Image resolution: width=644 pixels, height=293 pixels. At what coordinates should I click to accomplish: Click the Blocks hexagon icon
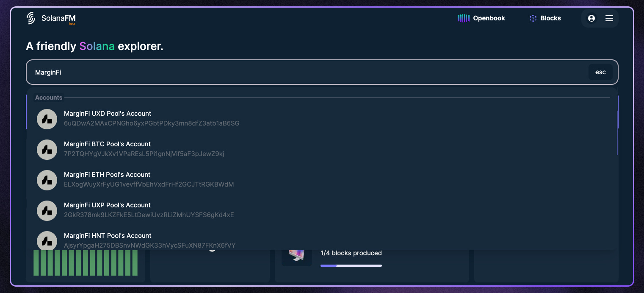coord(533,18)
